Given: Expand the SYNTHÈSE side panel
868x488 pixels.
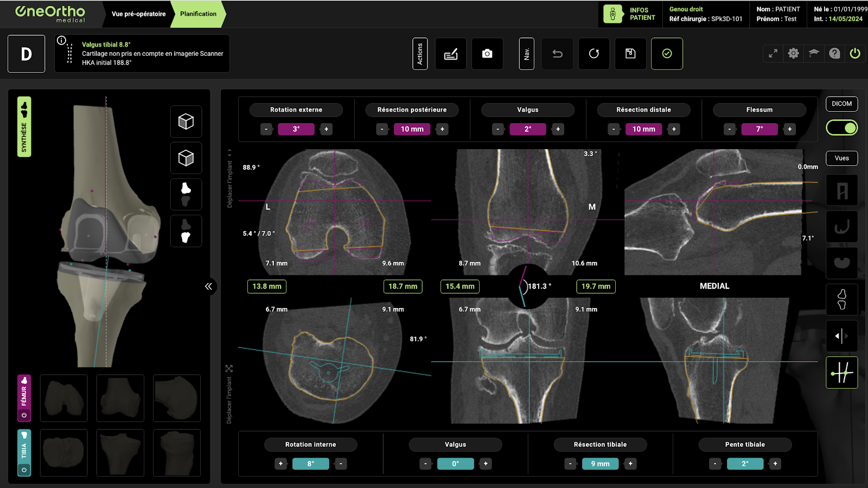Looking at the screenshot, I should (x=23, y=126).
